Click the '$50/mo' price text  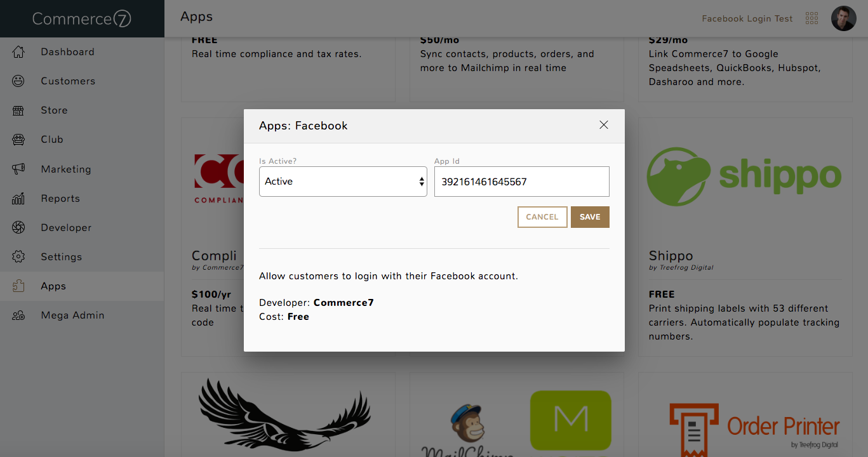point(439,40)
